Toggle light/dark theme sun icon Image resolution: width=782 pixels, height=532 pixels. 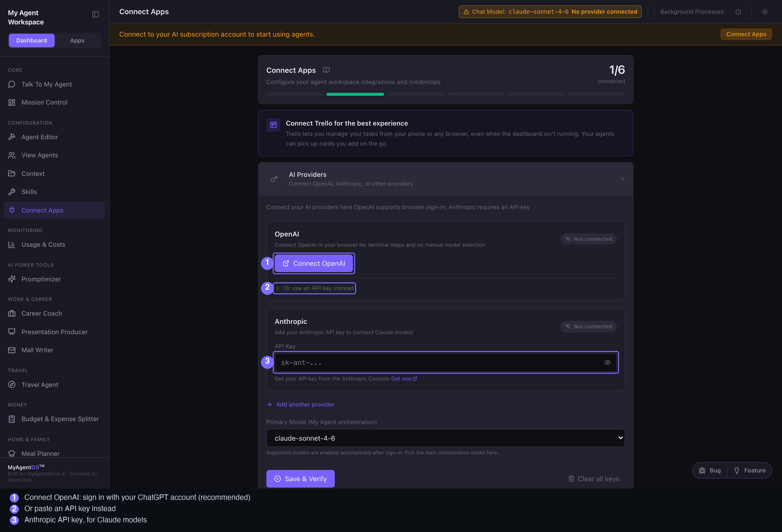coord(765,12)
